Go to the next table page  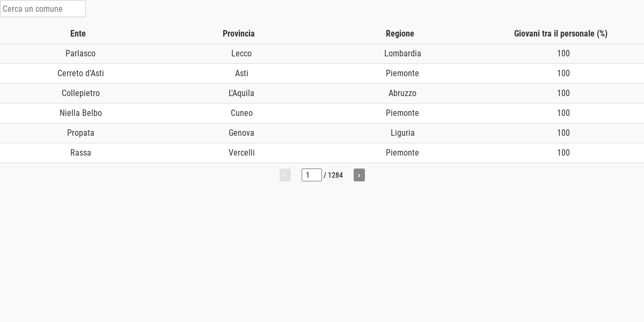coord(359,175)
